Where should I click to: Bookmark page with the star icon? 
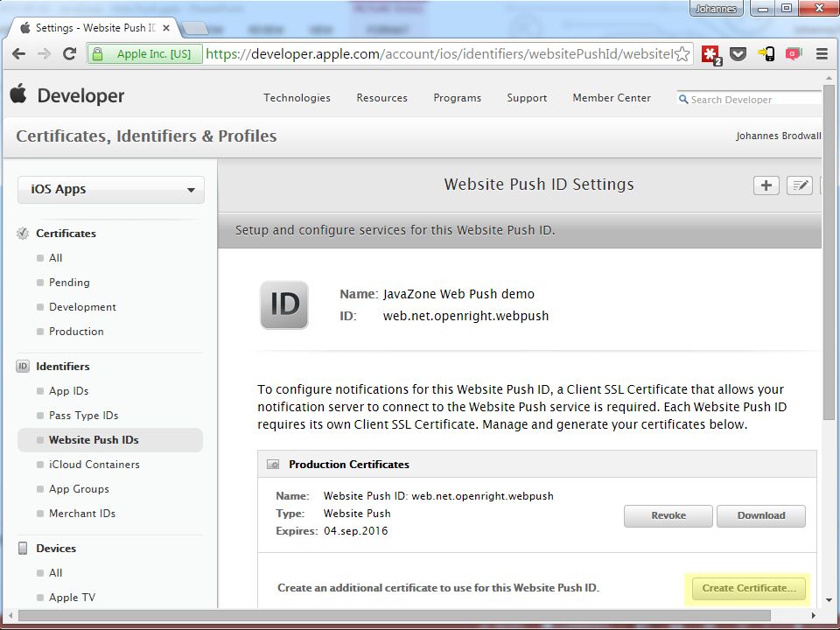(682, 53)
